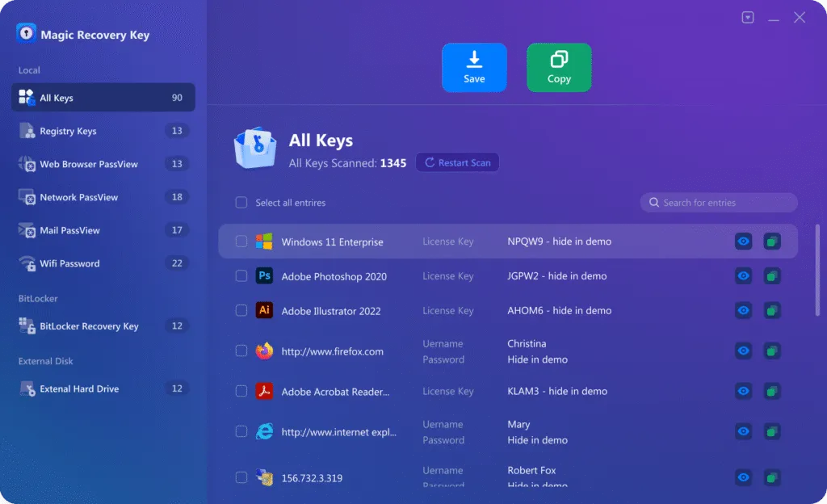Click the Adobe Acrobat Reader icon
The width and height of the screenshot is (827, 504).
point(264,391)
